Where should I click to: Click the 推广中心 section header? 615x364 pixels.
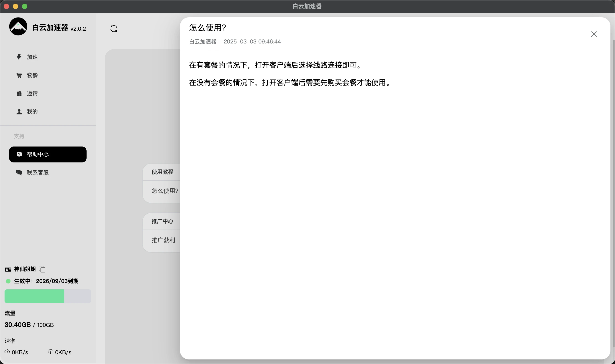[162, 221]
